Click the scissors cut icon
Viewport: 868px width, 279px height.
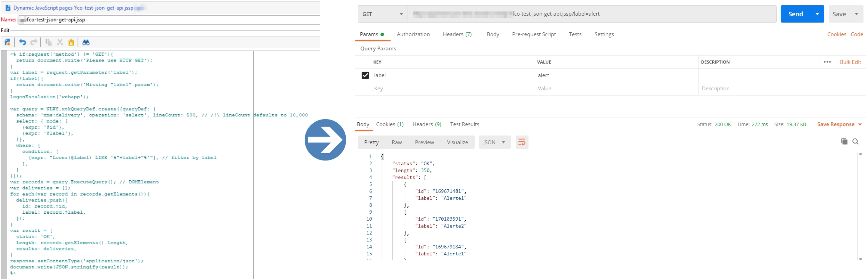(x=60, y=42)
